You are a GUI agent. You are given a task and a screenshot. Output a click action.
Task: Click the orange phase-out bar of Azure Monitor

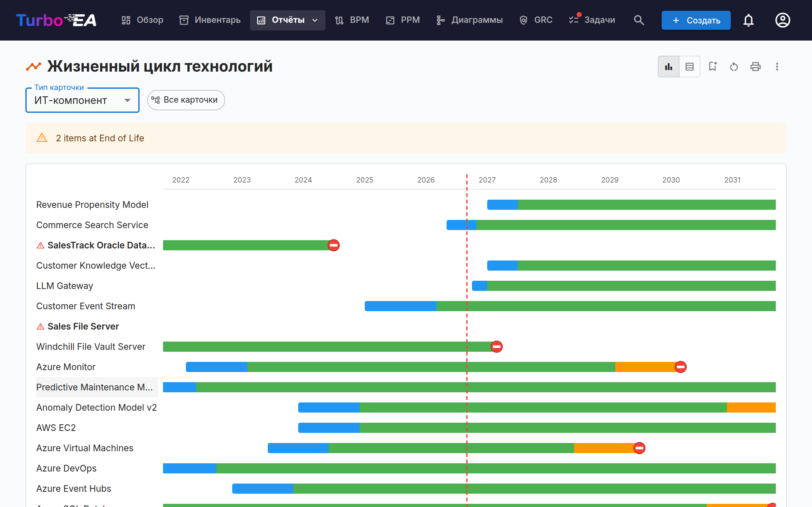645,367
